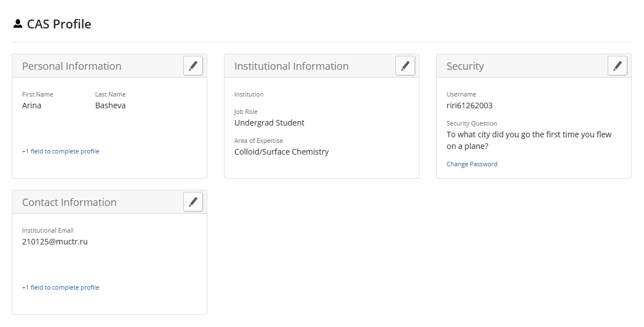Screen dimensions: 644x327
Task: Select the Institutional Information card header
Action: pyautogui.click(x=291, y=66)
